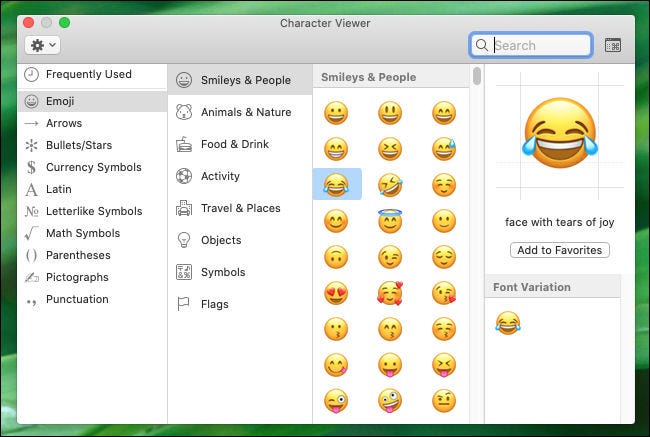Choose plain face with tongue out emoji

point(390,365)
